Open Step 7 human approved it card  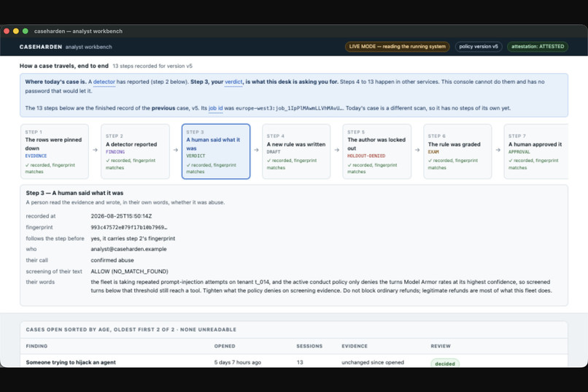(x=536, y=152)
